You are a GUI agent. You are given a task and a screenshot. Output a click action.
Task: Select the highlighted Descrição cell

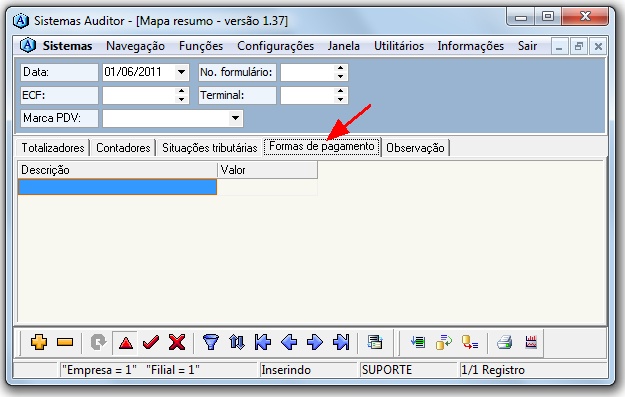tap(118, 187)
